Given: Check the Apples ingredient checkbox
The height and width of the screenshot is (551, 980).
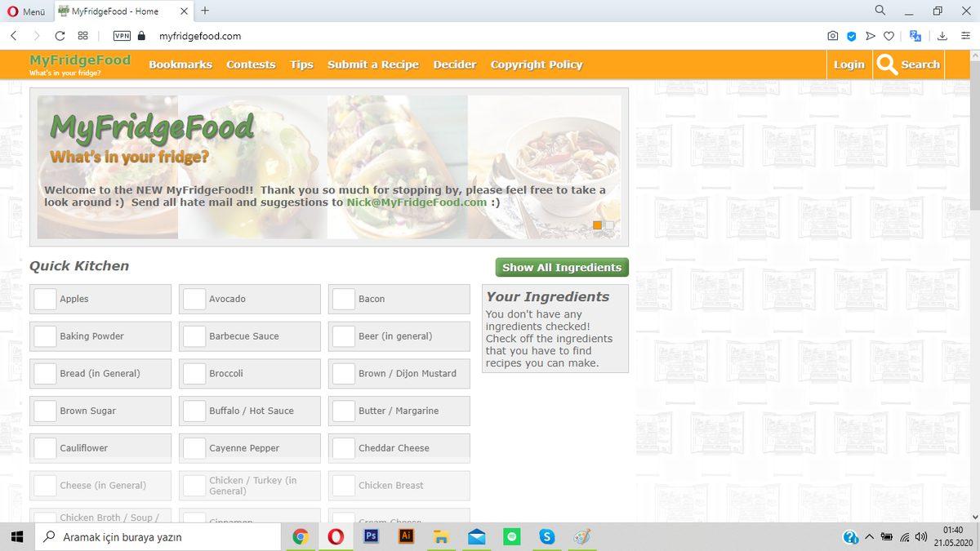Looking at the screenshot, I should pos(45,299).
